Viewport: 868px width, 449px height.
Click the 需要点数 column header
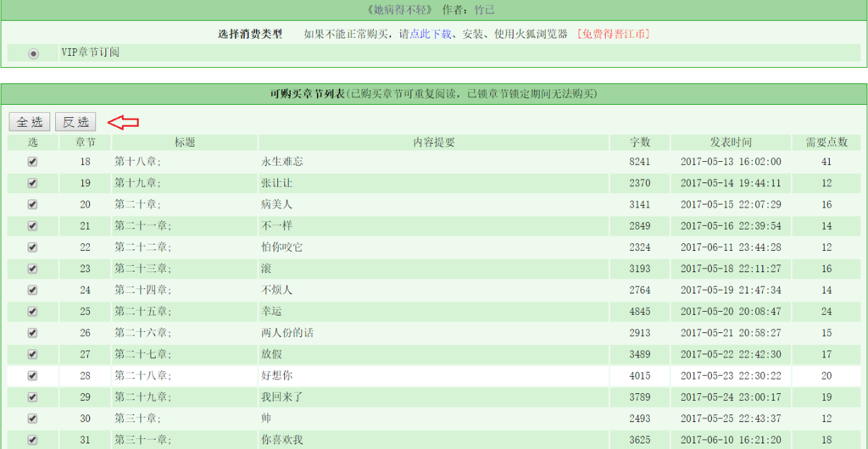826,142
